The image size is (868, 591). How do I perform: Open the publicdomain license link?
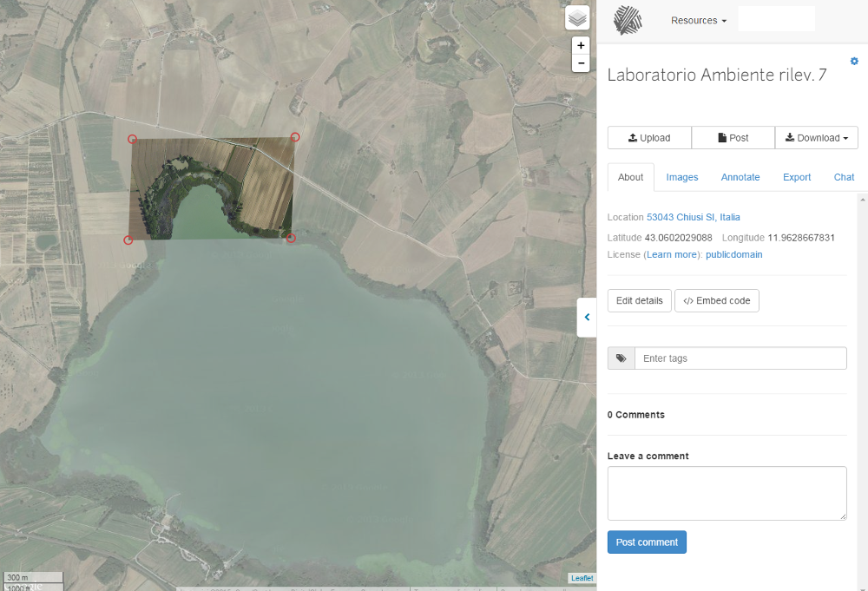tap(734, 254)
